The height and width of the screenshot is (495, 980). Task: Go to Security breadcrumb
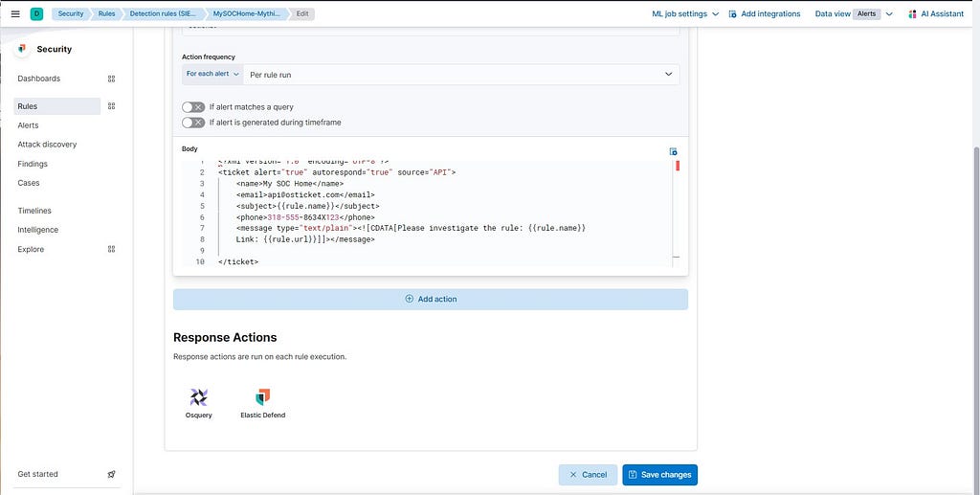[x=71, y=13]
